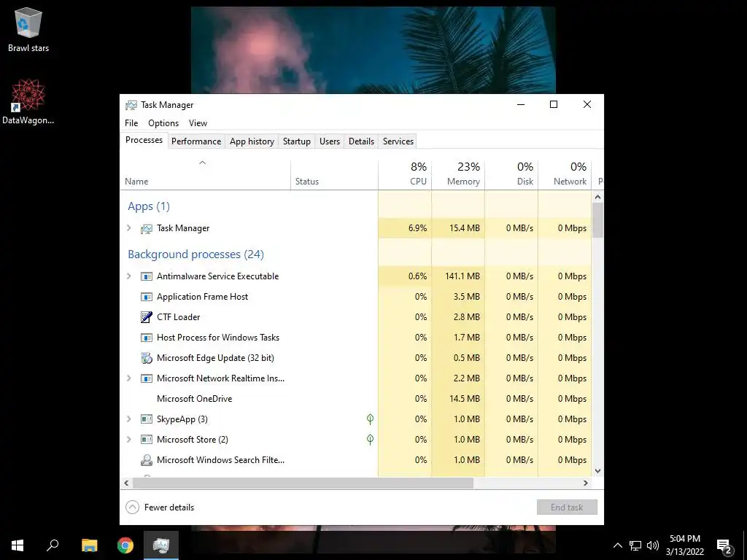This screenshot has width=747, height=560.
Task: Click the vertical scrollbar thumb
Action: [x=598, y=220]
